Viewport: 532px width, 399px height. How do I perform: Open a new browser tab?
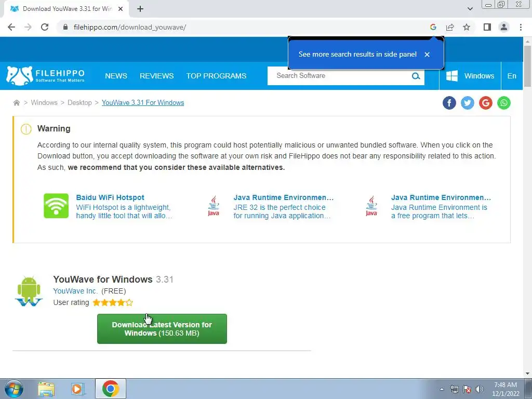(140, 9)
